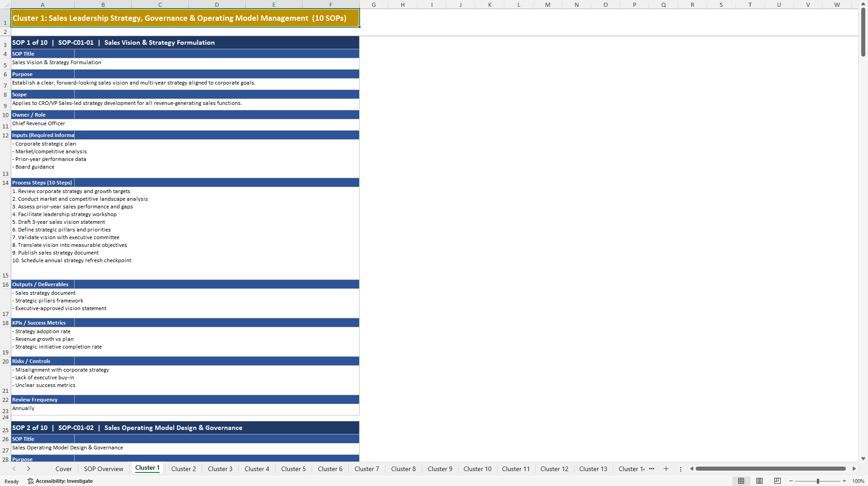Switch to Normal view icon
This screenshot has height=486, width=868.
[741, 481]
